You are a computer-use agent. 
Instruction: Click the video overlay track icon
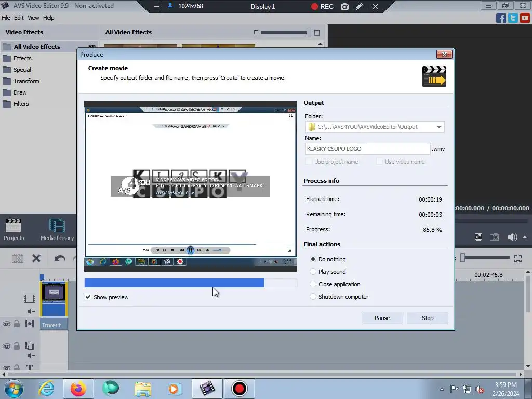[30, 345]
